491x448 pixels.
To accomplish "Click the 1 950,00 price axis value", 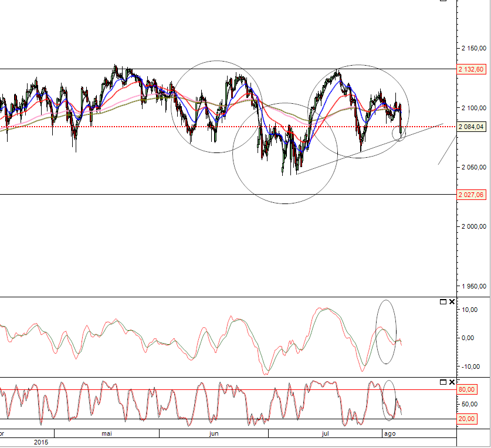I will tap(474, 286).
